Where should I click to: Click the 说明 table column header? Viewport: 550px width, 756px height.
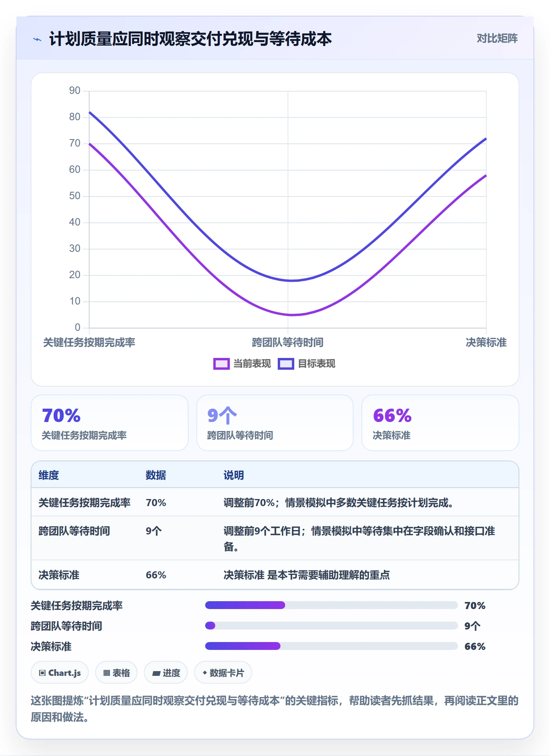point(234,475)
